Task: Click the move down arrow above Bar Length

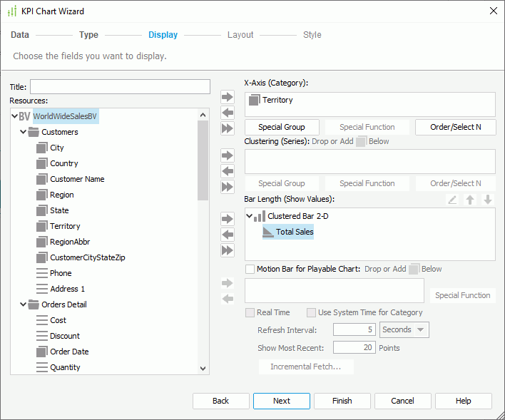Action: click(x=488, y=200)
